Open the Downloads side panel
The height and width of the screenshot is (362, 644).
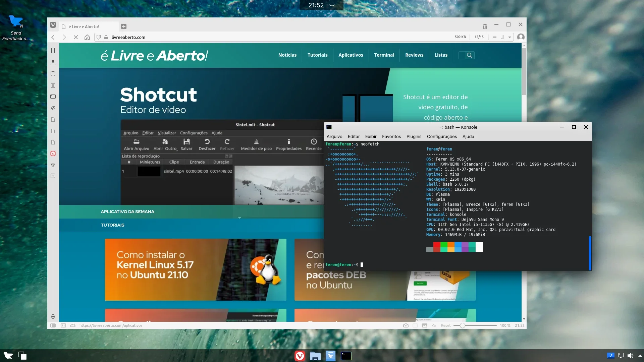pyautogui.click(x=53, y=62)
